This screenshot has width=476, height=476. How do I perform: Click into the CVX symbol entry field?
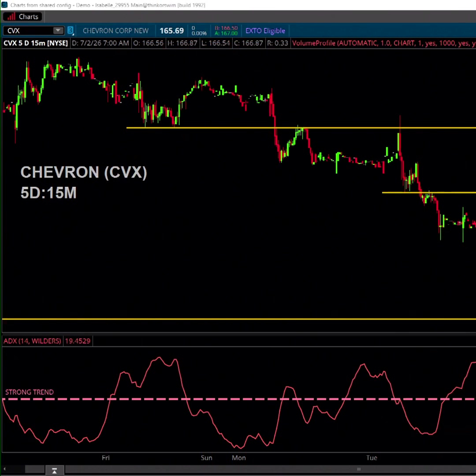(28, 31)
